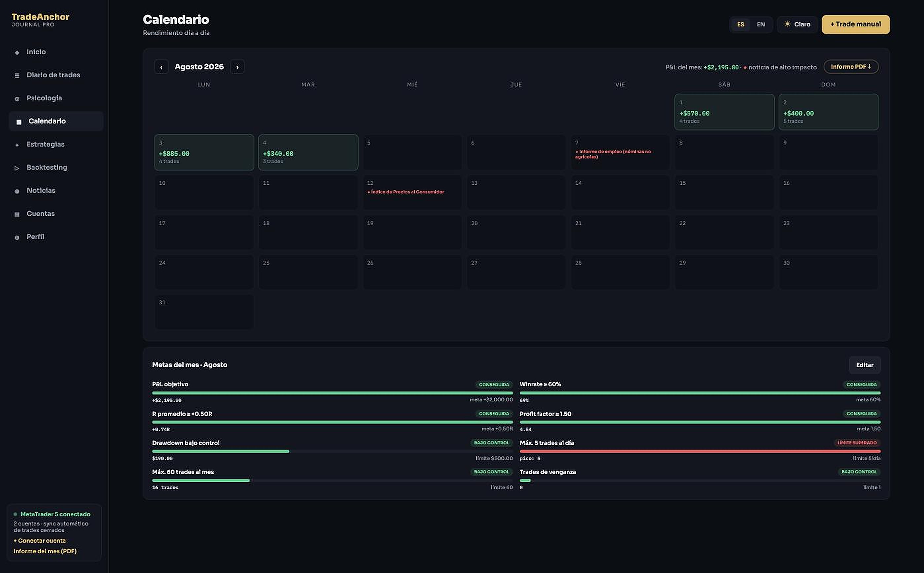This screenshot has width=924, height=573.
Task: Click the + Conectar cuenta link
Action: click(x=40, y=540)
